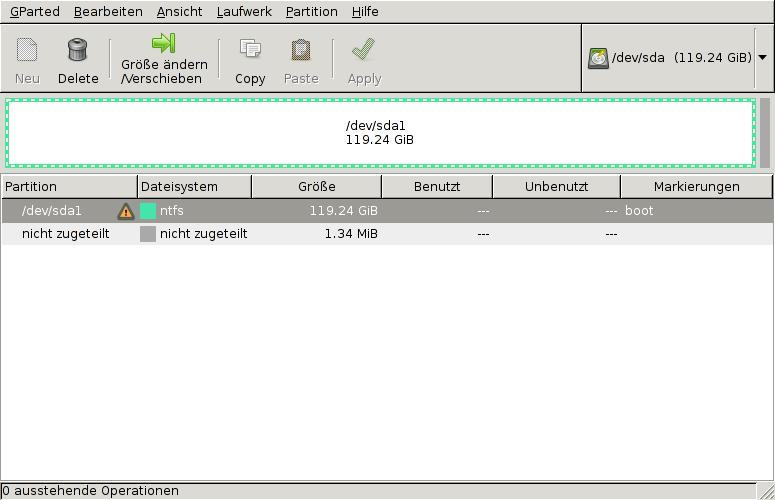
Task: Click the Apply checkmark icon
Action: (364, 49)
